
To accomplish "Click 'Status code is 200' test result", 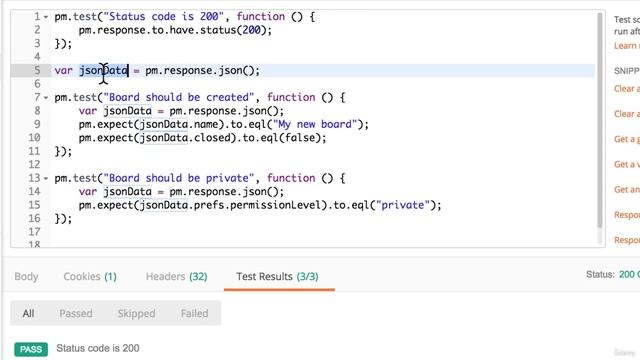I will click(98, 349).
